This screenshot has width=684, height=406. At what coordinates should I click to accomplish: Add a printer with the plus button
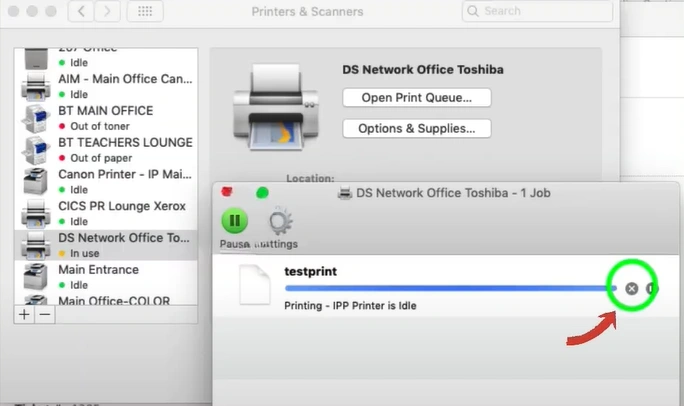click(25, 313)
